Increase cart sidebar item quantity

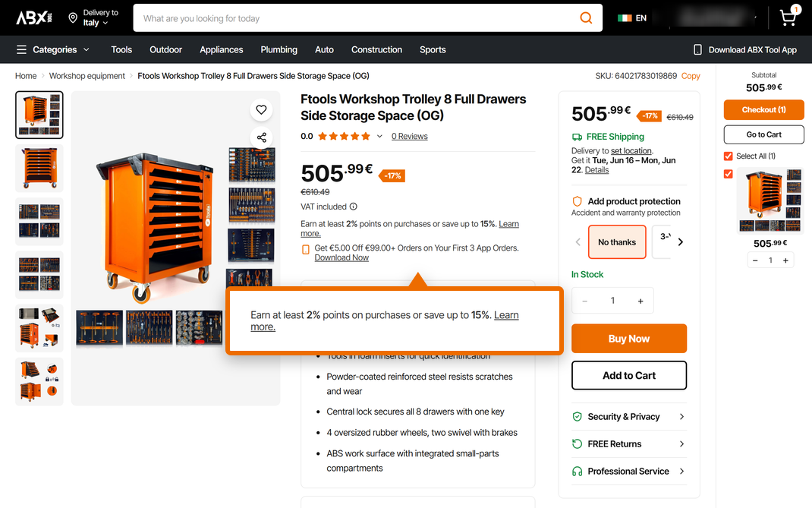(785, 260)
